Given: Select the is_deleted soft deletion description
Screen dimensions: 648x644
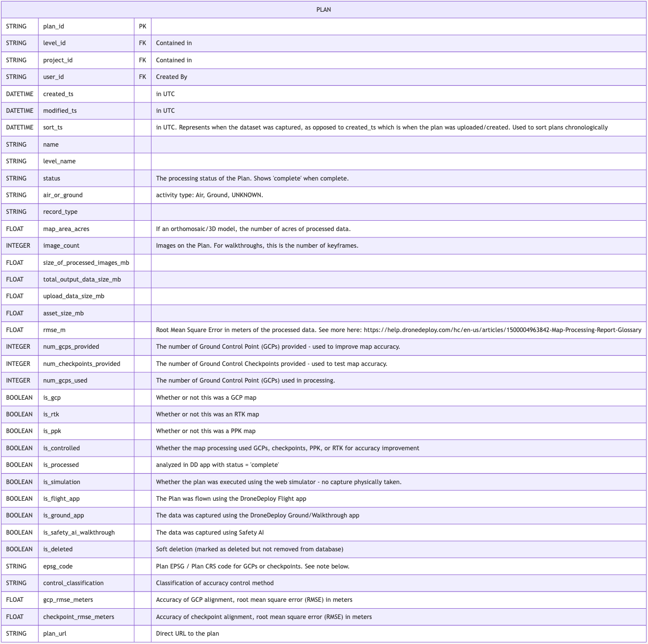Looking at the screenshot, I should click(249, 549).
